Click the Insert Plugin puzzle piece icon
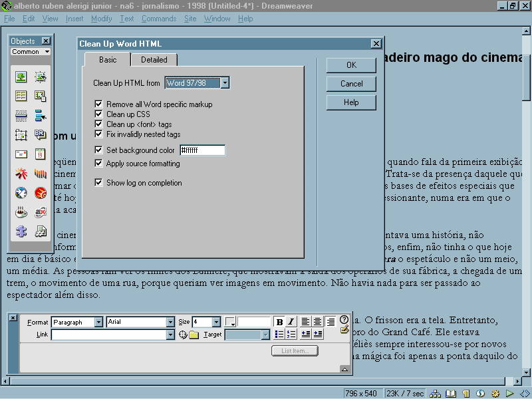Screen dimensions: 532x399 pyautogui.click(x=21, y=232)
